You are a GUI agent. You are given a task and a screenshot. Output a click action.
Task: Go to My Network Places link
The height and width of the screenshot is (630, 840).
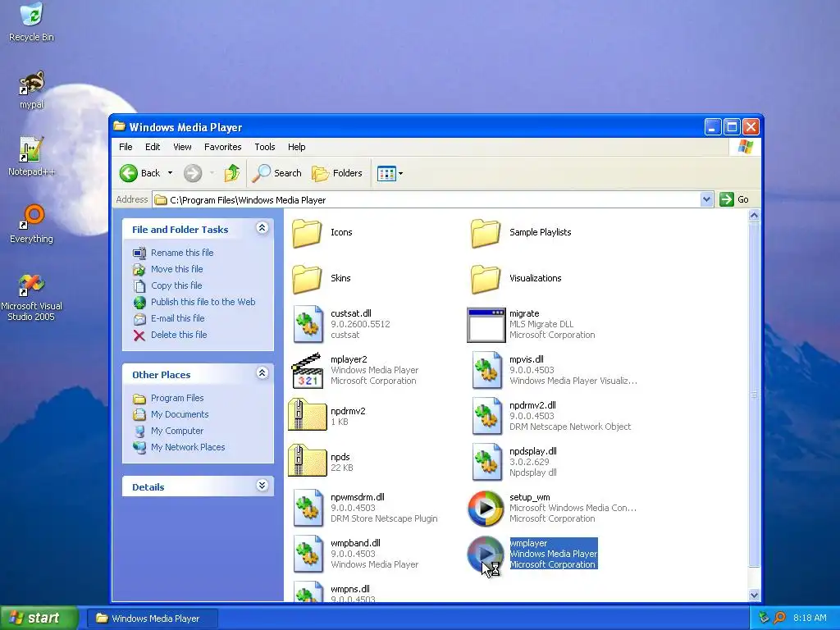pos(188,447)
